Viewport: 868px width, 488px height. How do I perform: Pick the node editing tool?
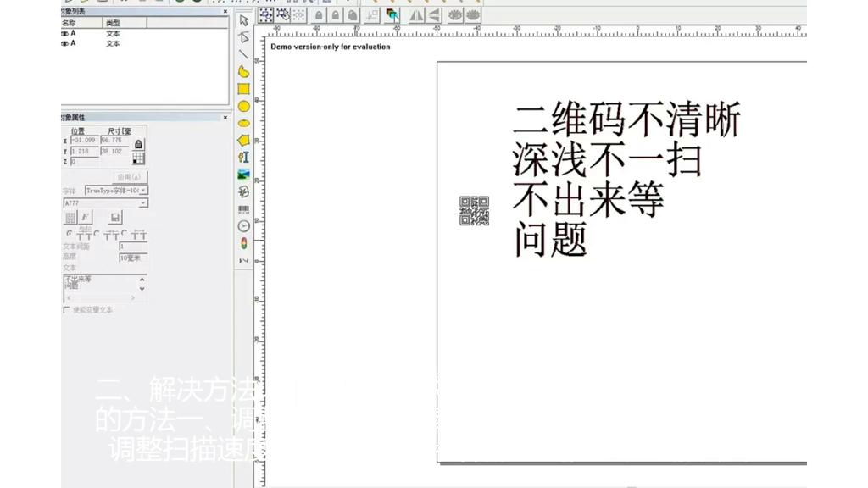(x=244, y=36)
